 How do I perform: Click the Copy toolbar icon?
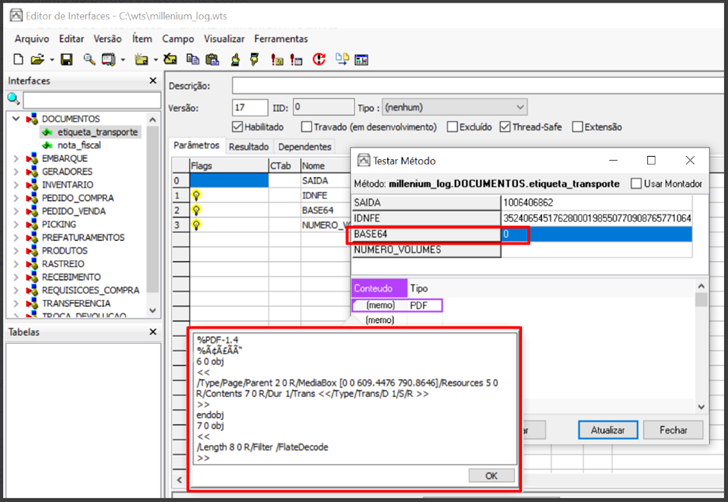pos(192,59)
